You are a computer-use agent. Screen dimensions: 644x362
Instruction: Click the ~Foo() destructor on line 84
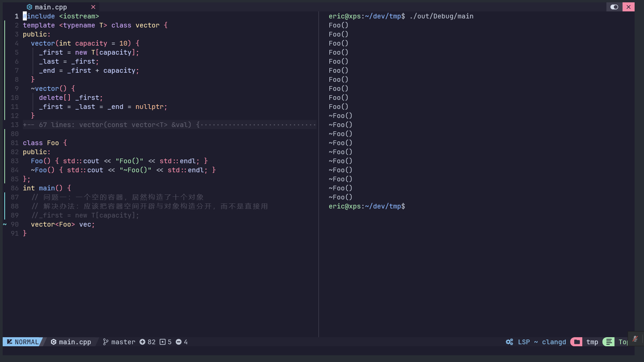[123, 170]
